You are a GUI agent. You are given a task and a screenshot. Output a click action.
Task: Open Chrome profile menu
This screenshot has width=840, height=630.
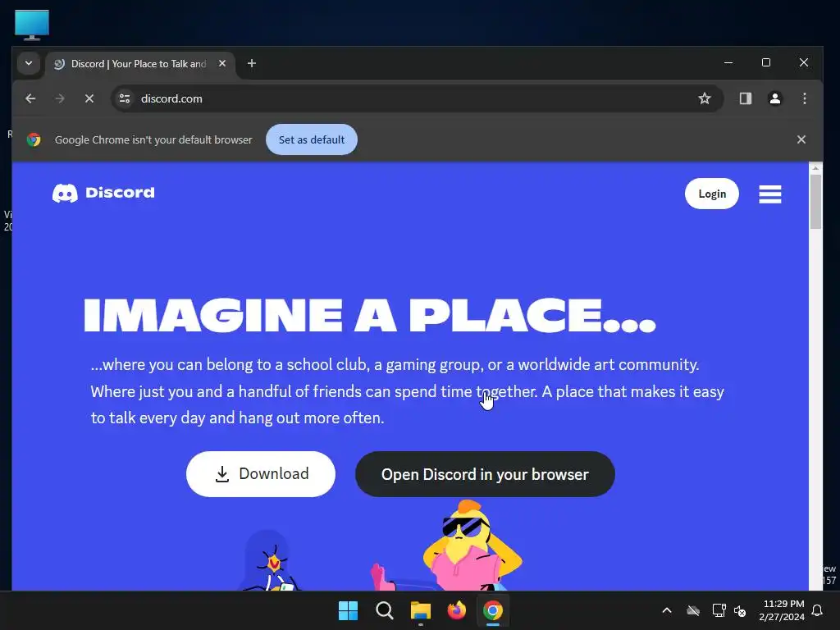coord(774,98)
